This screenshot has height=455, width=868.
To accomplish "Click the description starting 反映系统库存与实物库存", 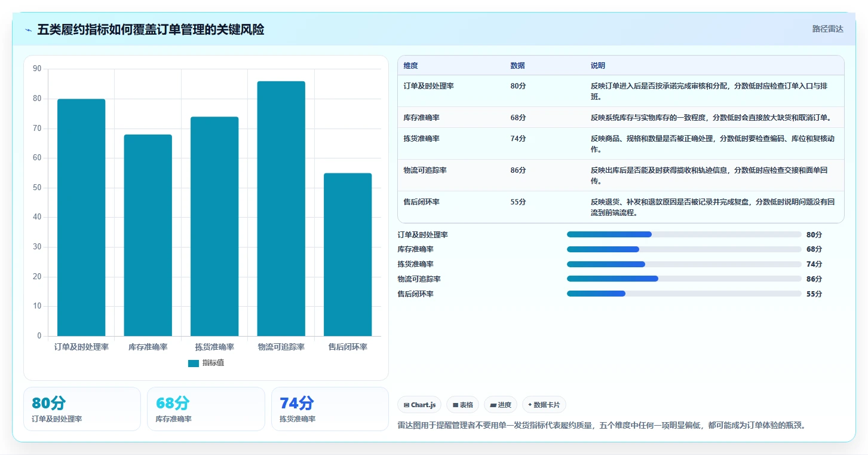I will pos(711,118).
